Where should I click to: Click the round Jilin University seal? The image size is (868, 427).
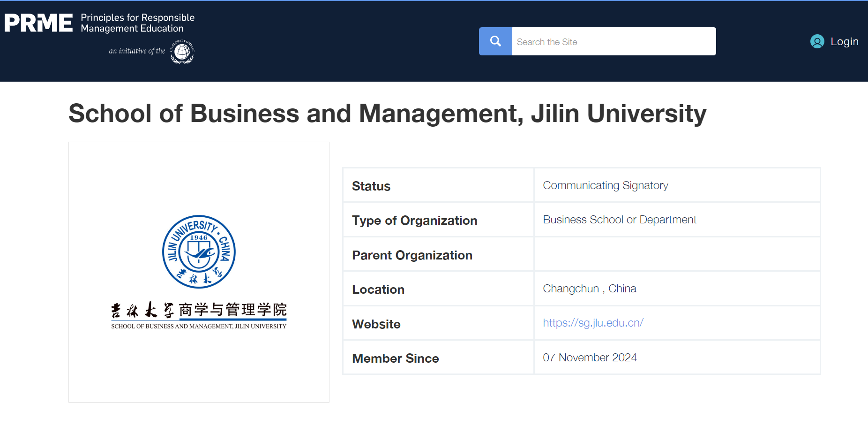pos(199,252)
